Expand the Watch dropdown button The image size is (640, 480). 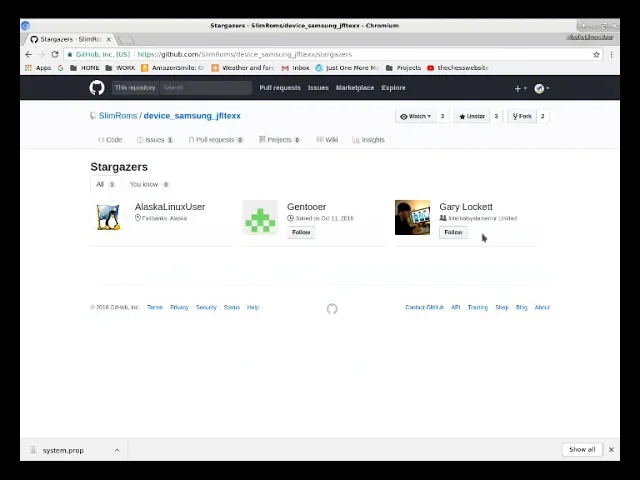click(x=416, y=116)
